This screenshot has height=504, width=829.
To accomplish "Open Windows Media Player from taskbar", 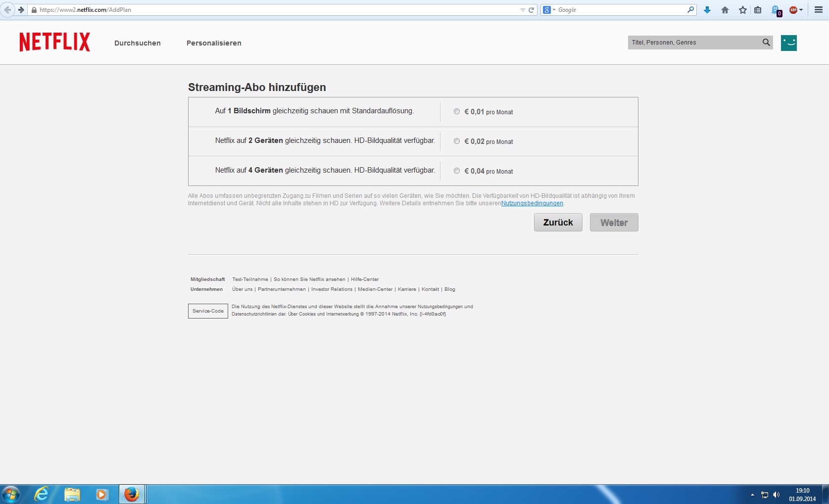I will [x=102, y=494].
